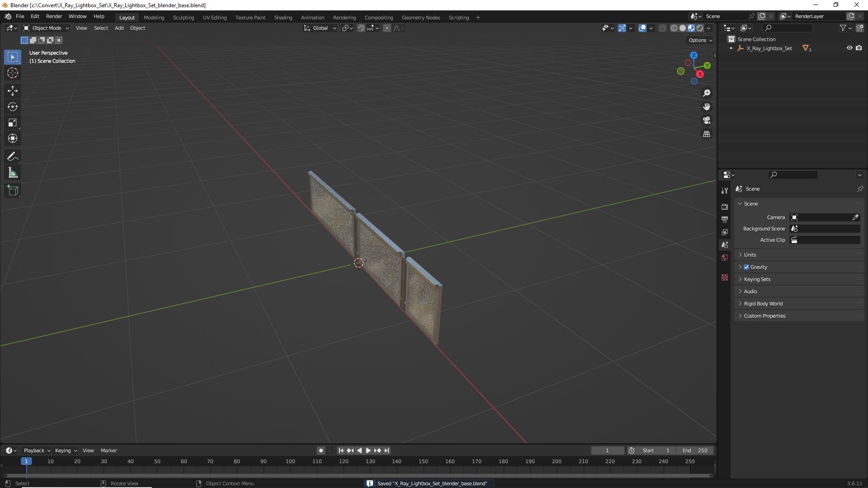Open the Options dropdown in viewport

pyautogui.click(x=700, y=40)
